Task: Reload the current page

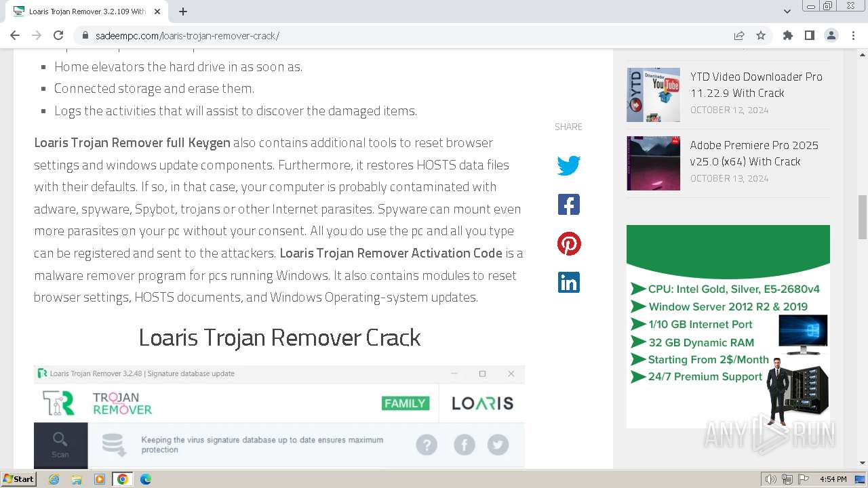Action: tap(58, 35)
